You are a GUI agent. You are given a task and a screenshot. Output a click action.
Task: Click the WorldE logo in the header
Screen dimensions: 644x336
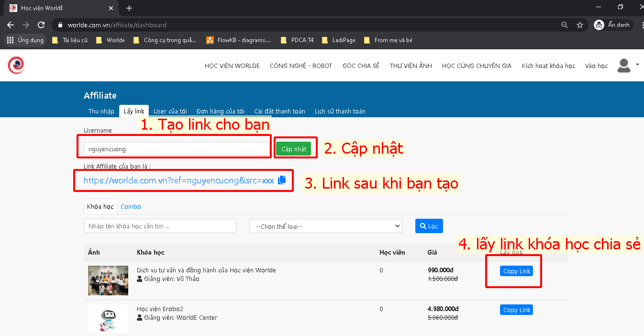[x=16, y=65]
